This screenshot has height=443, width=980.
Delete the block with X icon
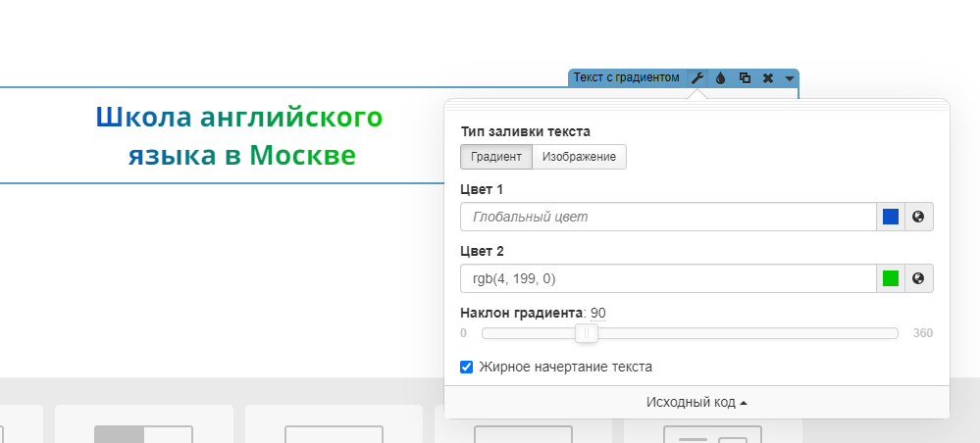pos(768,77)
